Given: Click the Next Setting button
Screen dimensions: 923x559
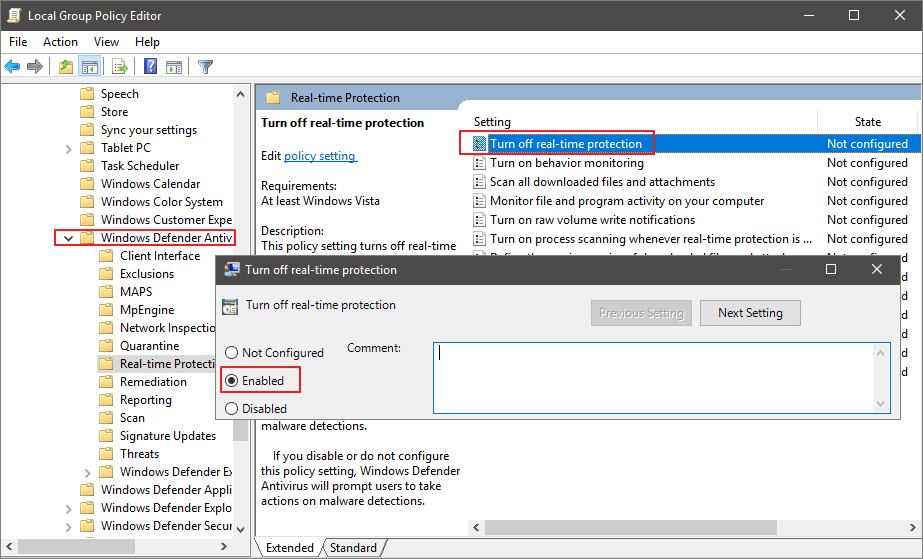Looking at the screenshot, I should point(750,313).
